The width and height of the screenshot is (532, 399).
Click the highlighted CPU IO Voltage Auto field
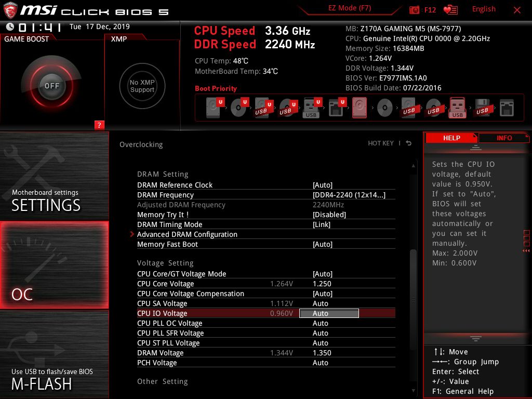[x=329, y=313]
